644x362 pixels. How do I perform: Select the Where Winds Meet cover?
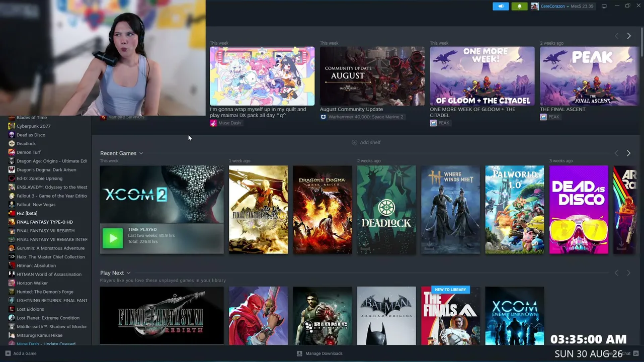pos(451,210)
